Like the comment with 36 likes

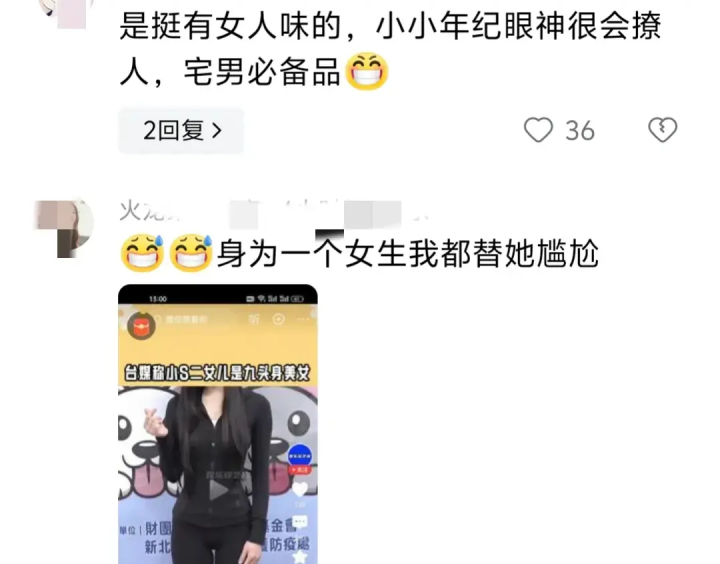click(538, 130)
